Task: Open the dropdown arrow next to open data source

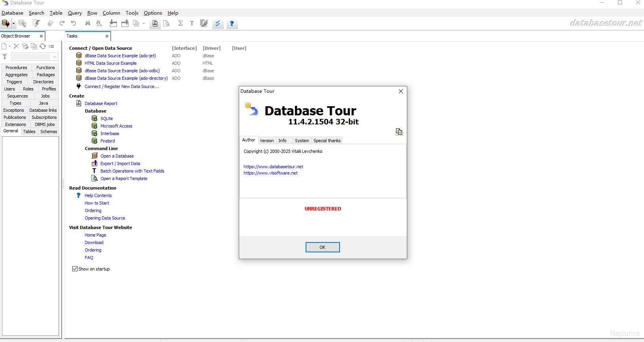Action: point(13,24)
